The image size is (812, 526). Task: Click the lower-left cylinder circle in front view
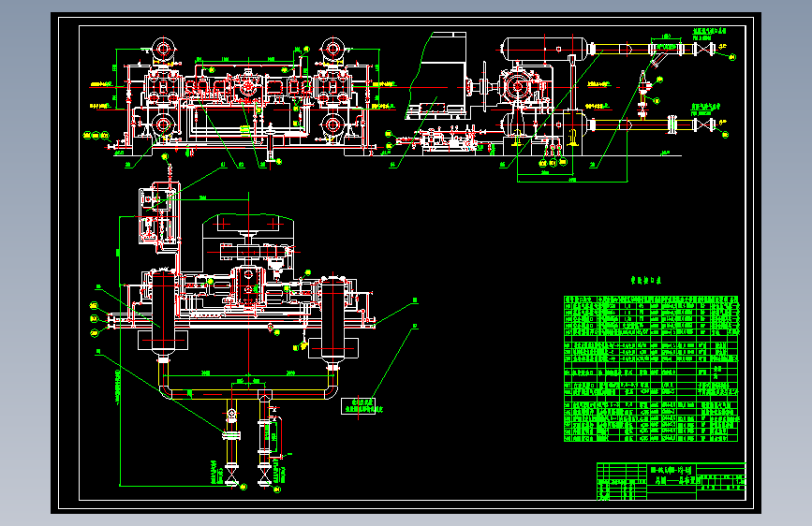(164, 124)
